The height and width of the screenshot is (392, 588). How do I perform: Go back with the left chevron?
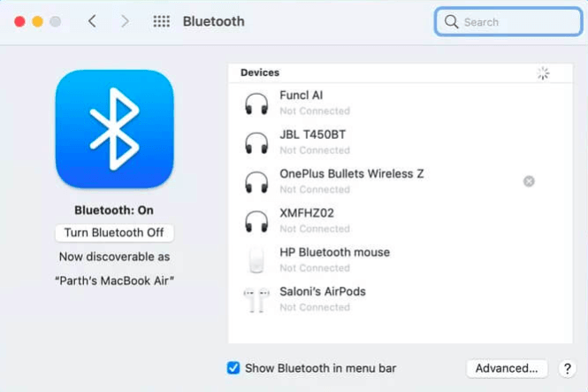click(92, 21)
